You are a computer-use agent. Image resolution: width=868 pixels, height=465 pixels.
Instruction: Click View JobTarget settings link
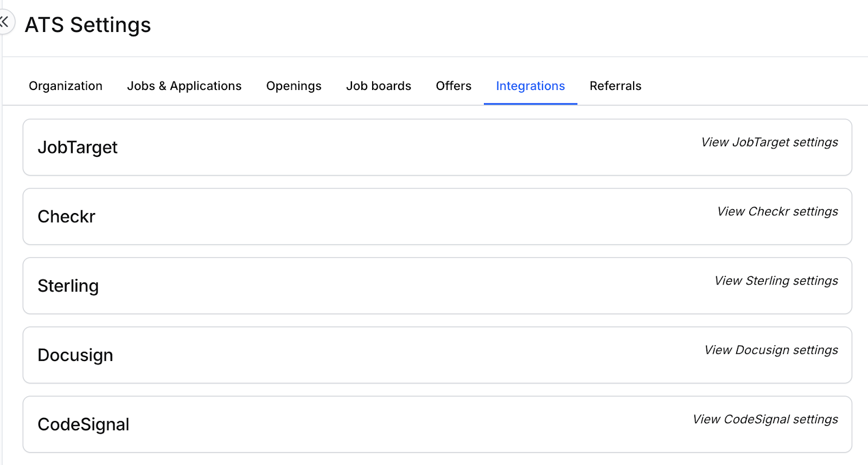770,143
